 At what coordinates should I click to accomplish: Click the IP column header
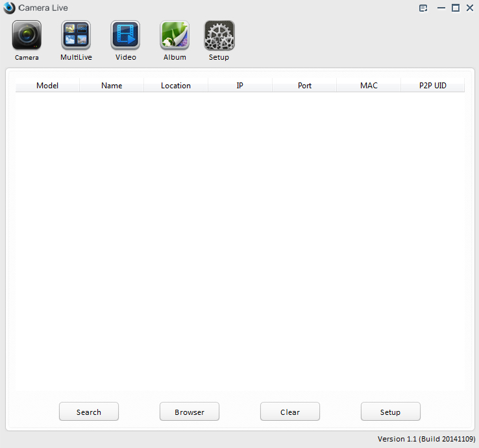pos(240,86)
